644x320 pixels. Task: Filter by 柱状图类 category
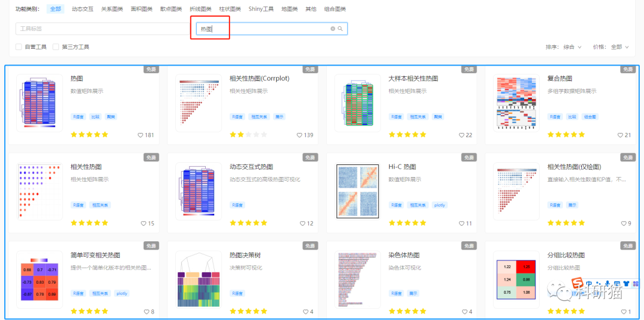(x=230, y=8)
